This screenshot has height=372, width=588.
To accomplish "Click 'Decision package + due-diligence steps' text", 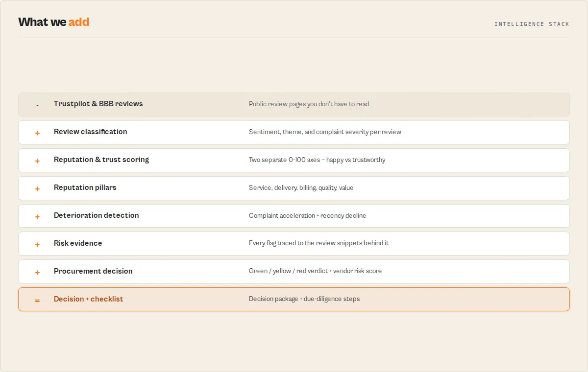I will pyautogui.click(x=304, y=299).
